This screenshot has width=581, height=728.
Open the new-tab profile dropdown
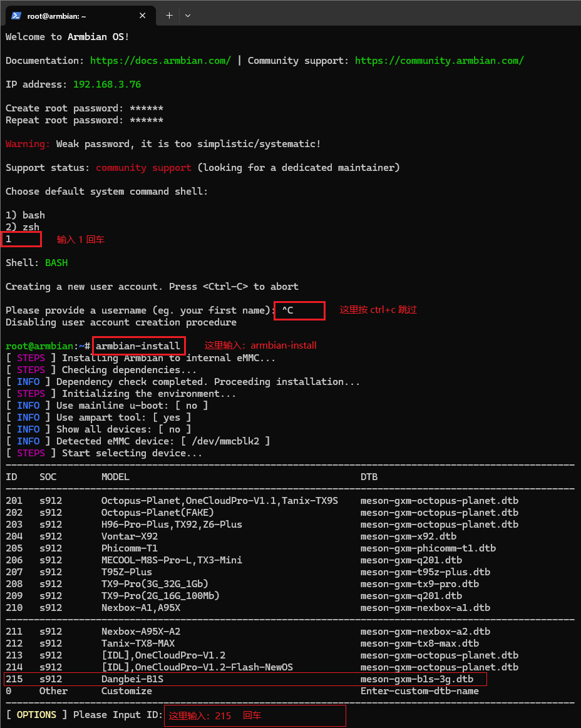(188, 16)
